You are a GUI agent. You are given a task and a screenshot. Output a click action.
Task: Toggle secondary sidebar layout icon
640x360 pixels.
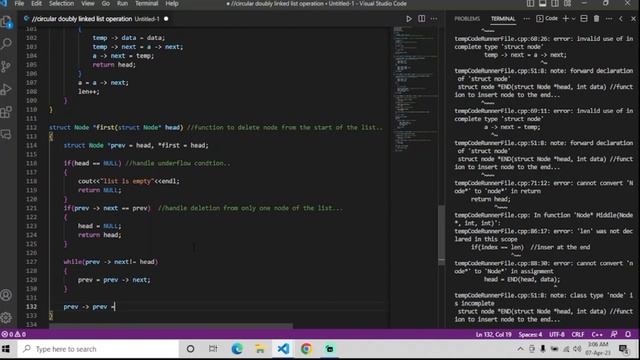point(555,4)
